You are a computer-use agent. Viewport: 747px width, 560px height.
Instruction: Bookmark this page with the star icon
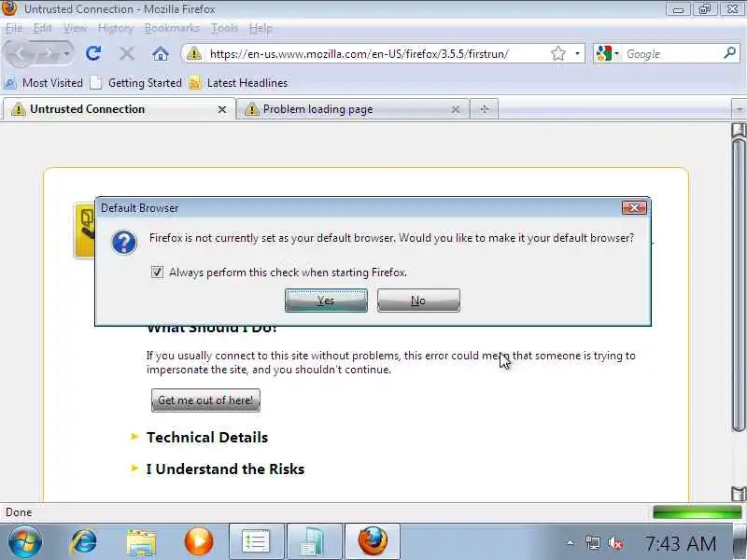(557, 53)
